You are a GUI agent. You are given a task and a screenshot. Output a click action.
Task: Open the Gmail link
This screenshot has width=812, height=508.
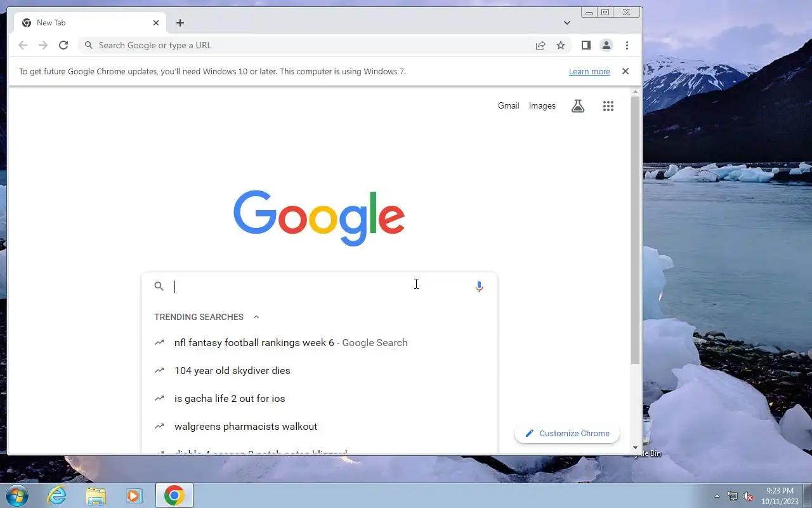click(508, 106)
